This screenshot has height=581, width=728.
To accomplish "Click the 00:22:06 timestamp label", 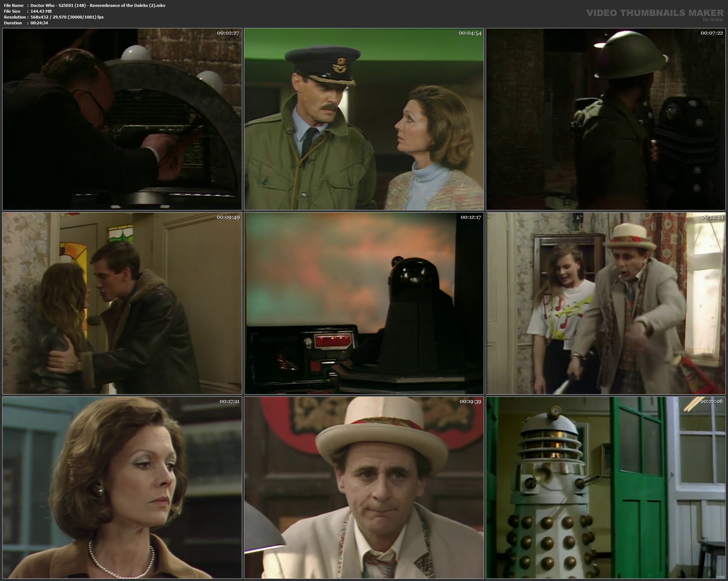I will pyautogui.click(x=712, y=402).
